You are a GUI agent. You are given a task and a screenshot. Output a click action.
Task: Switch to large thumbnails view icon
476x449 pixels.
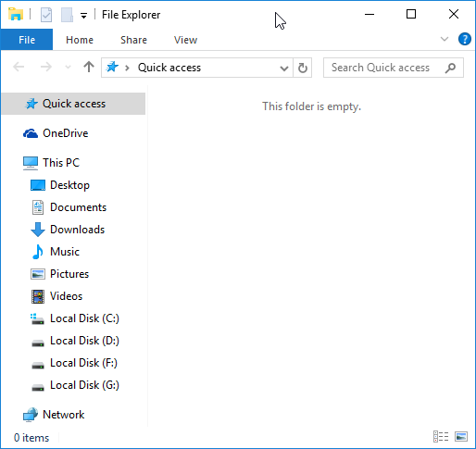pyautogui.click(x=461, y=437)
